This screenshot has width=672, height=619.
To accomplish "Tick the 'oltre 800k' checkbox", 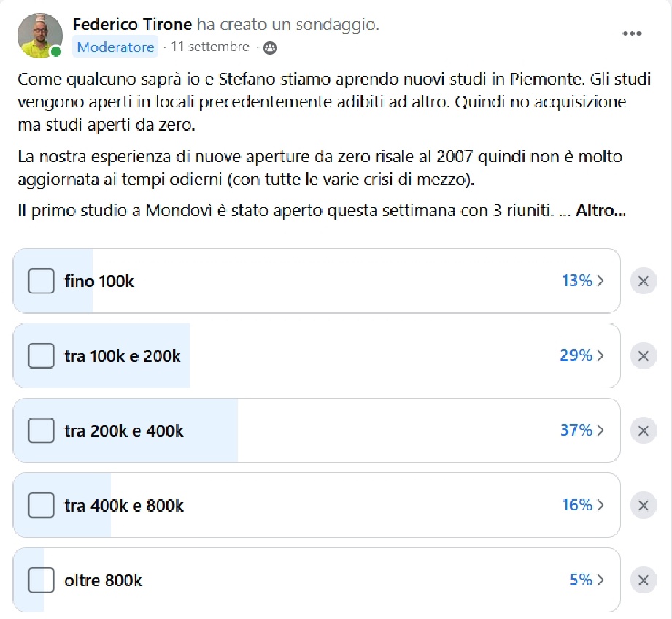I will pyautogui.click(x=41, y=580).
